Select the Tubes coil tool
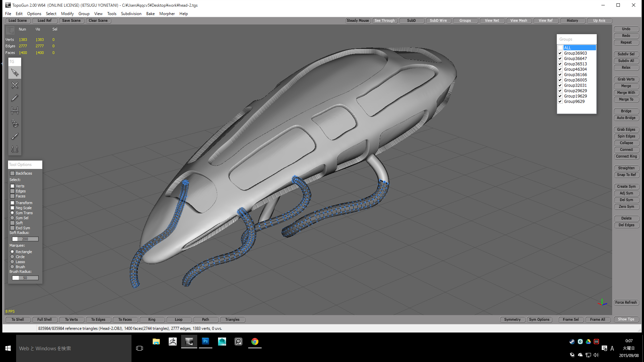 click(15, 123)
